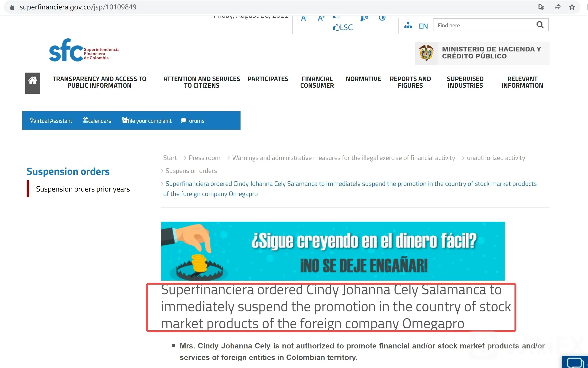Decrease font size with A- icon
This screenshot has width=588, height=368.
(304, 18)
